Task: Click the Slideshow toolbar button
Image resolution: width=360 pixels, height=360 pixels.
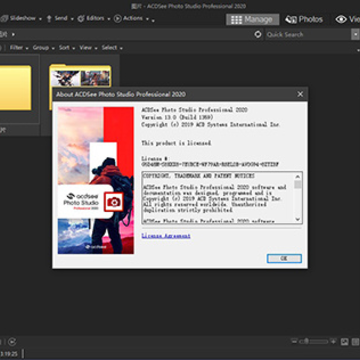Action: (x=20, y=19)
